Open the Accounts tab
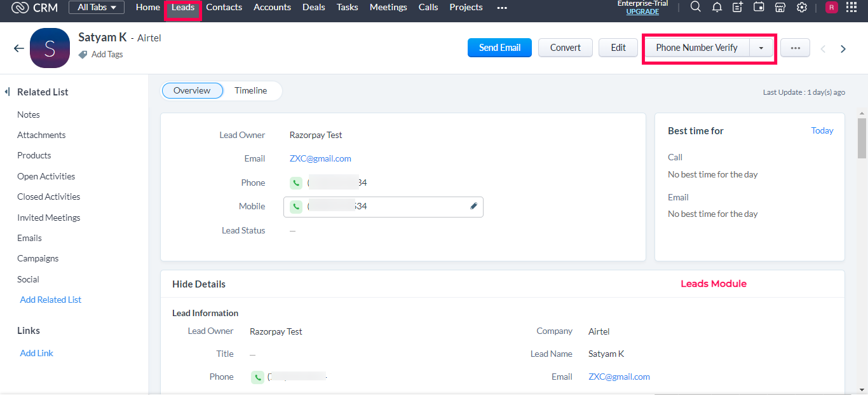Viewport: 868px width, 395px height. tap(272, 7)
